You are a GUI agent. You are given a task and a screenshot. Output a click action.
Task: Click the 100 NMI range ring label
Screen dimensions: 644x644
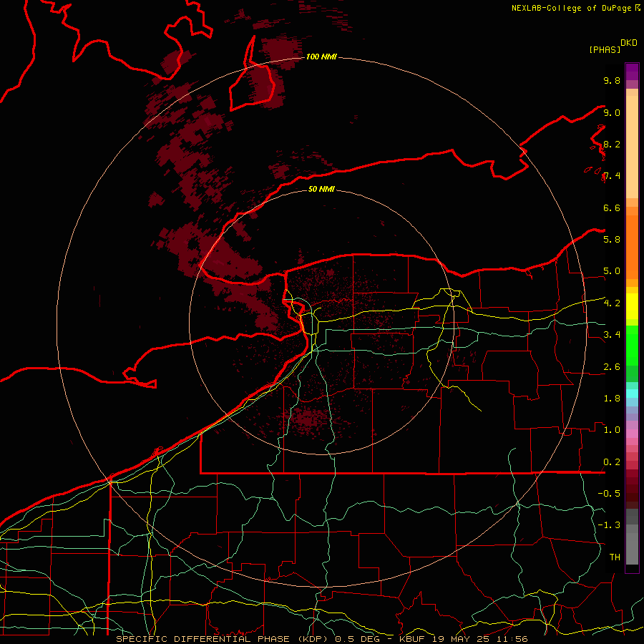point(321,57)
